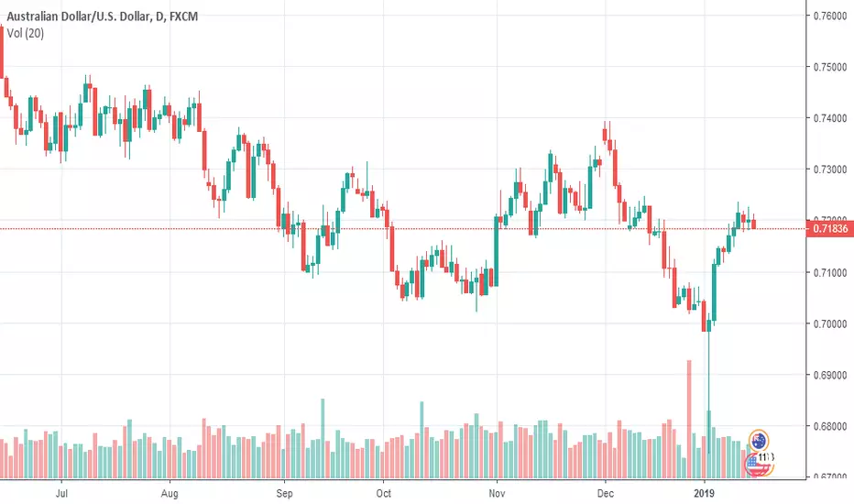The width and height of the screenshot is (854, 504).
Task: Click the Australian flag event icon
Action: click(x=758, y=441)
